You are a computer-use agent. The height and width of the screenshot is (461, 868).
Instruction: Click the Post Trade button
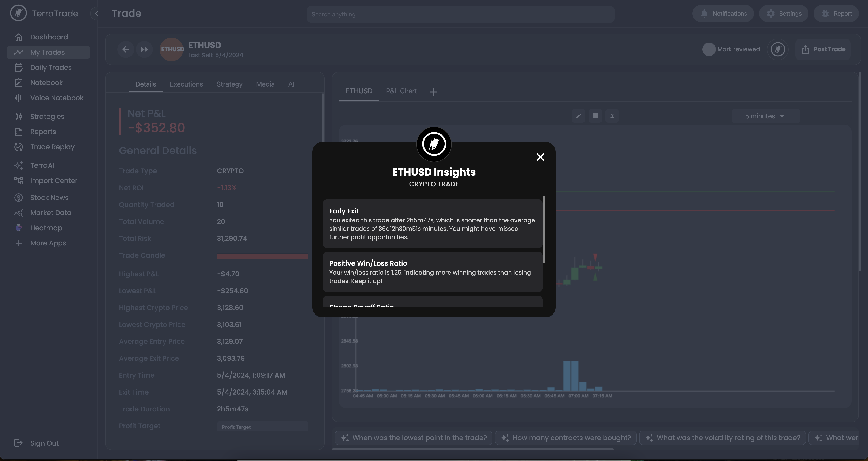point(823,49)
